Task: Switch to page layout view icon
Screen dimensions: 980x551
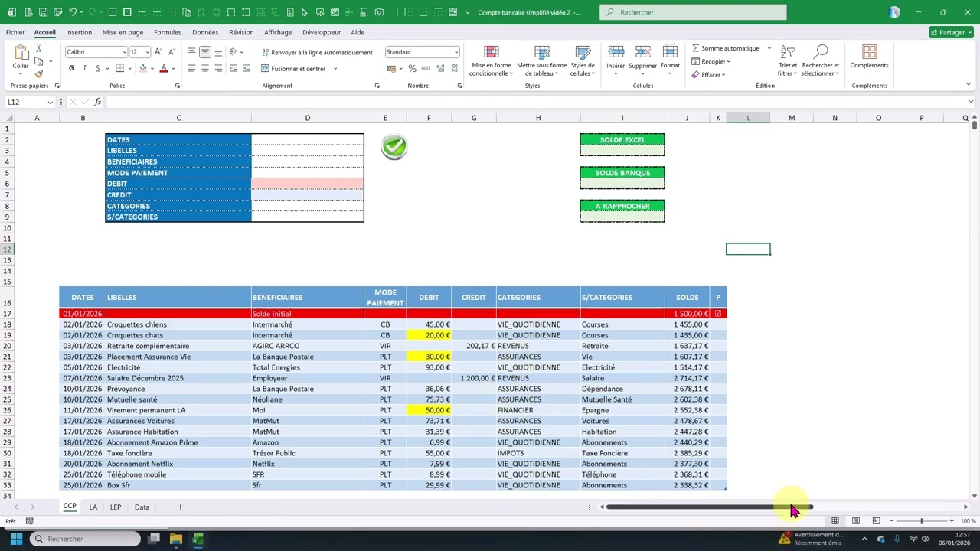Action: click(x=855, y=521)
